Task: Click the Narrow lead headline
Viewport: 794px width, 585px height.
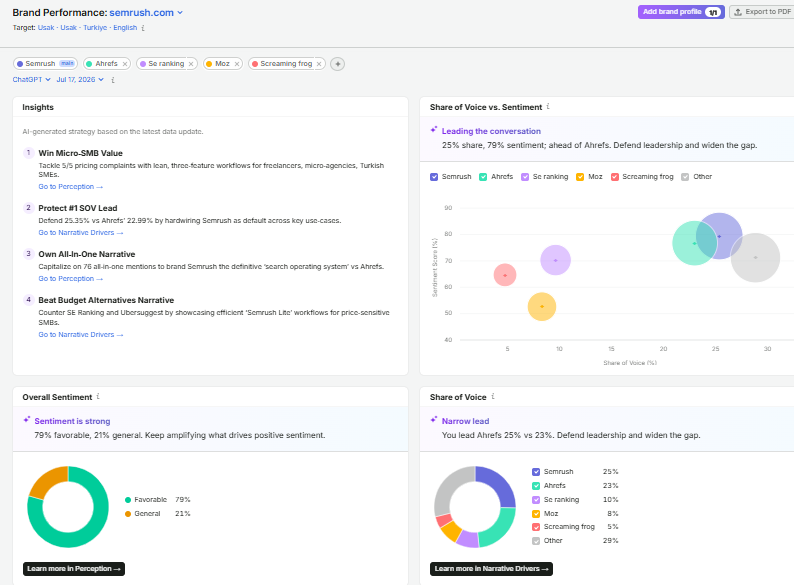Action: 465,421
